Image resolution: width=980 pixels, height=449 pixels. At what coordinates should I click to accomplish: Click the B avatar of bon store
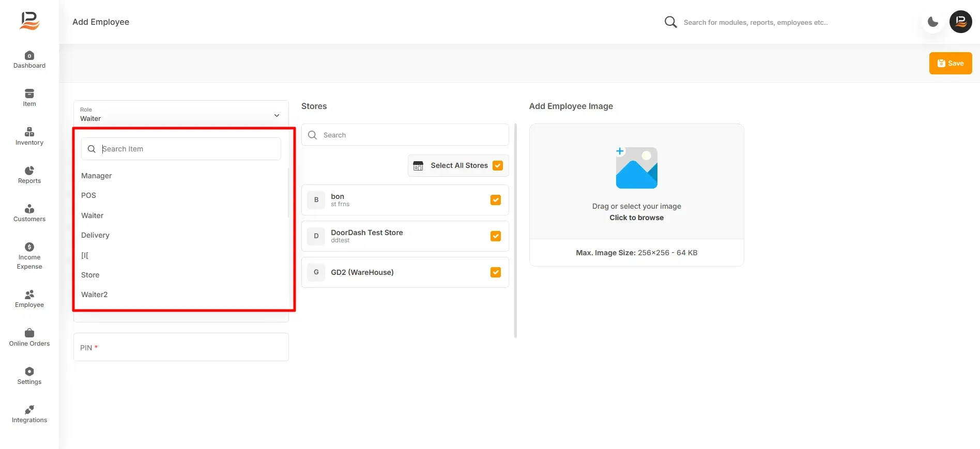tap(316, 200)
